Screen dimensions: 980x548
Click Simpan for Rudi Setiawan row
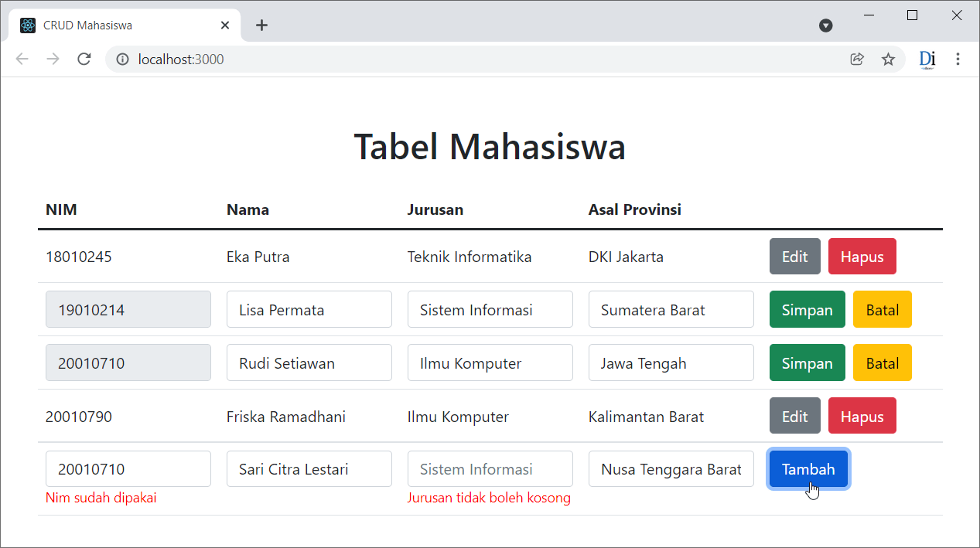[x=807, y=363]
